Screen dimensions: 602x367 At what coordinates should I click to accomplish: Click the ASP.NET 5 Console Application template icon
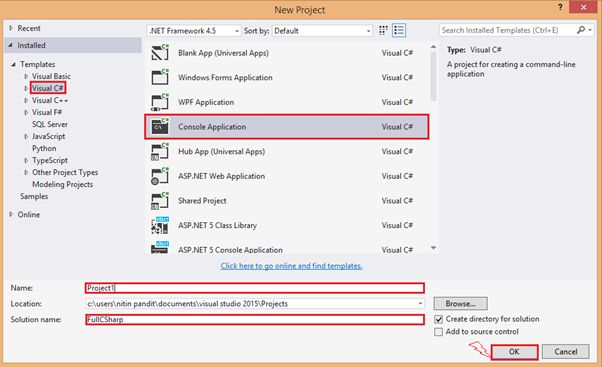click(160, 247)
